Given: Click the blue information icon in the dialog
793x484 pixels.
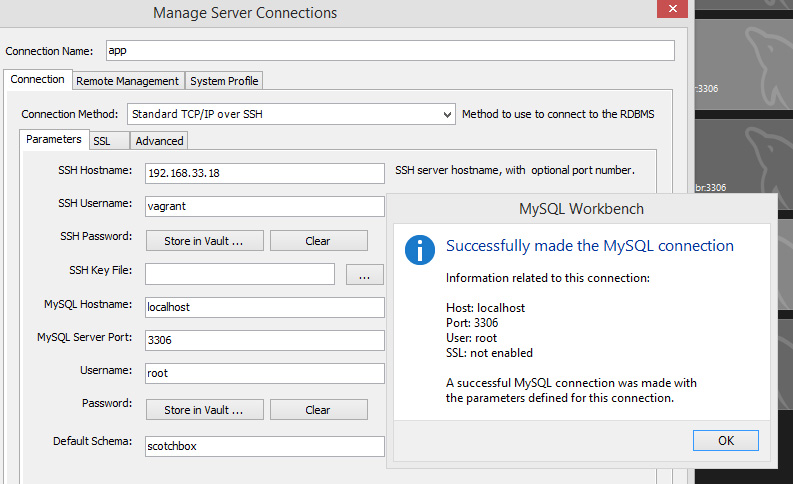Looking at the screenshot, I should [x=420, y=250].
